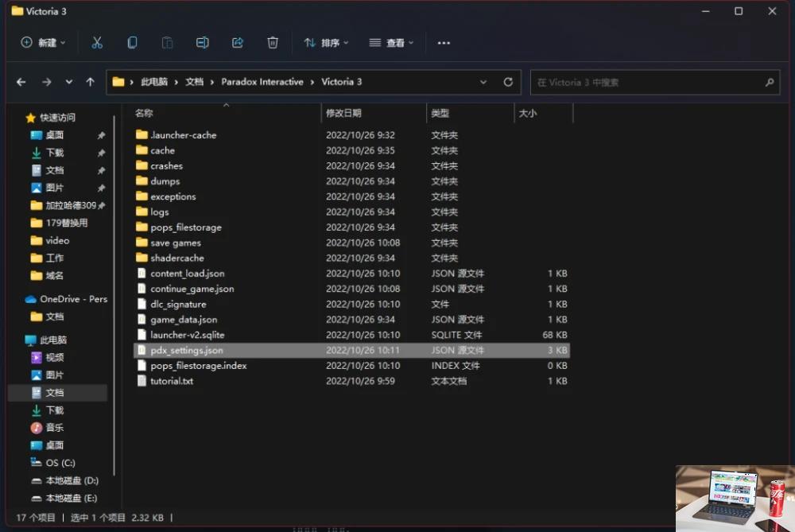795x532 pixels.
Task: Open the 域名 folder in sidebar
Action: 54,275
